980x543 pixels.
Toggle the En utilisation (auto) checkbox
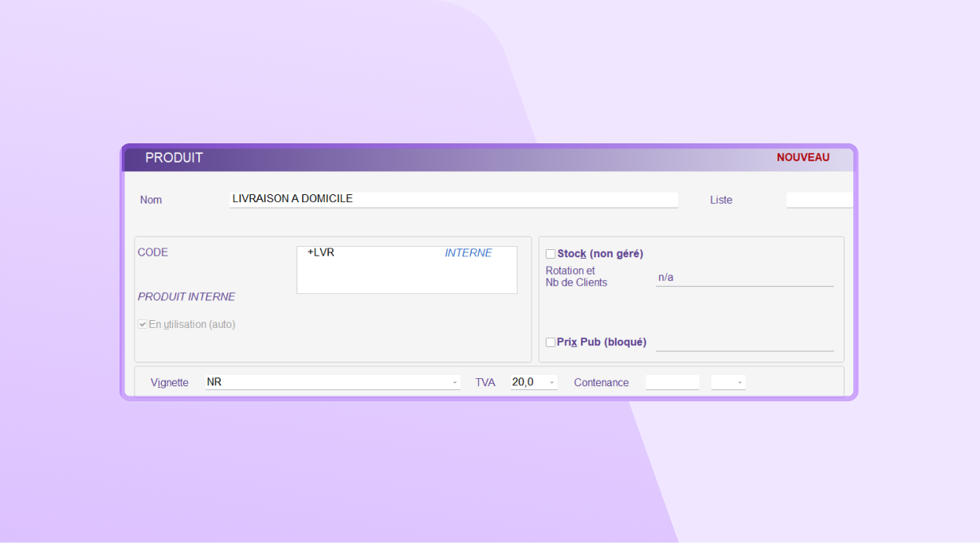[143, 325]
